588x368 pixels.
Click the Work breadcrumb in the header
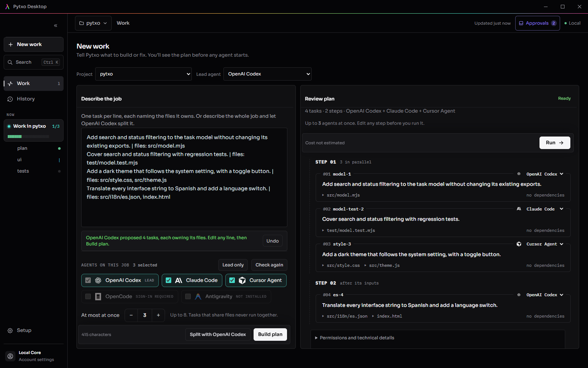[123, 23]
